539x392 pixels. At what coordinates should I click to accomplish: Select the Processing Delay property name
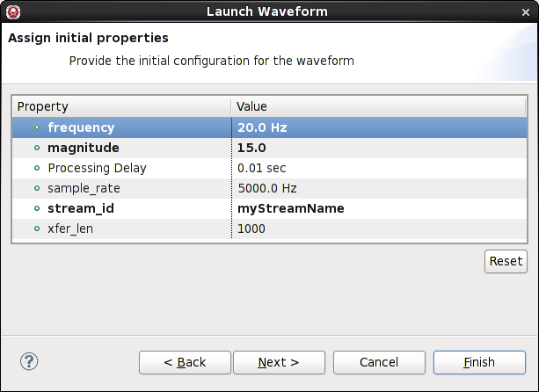point(98,168)
